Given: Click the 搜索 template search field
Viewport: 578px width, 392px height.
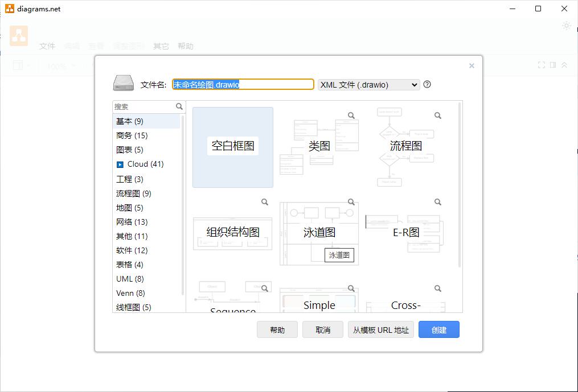Looking at the screenshot, I should (144, 106).
